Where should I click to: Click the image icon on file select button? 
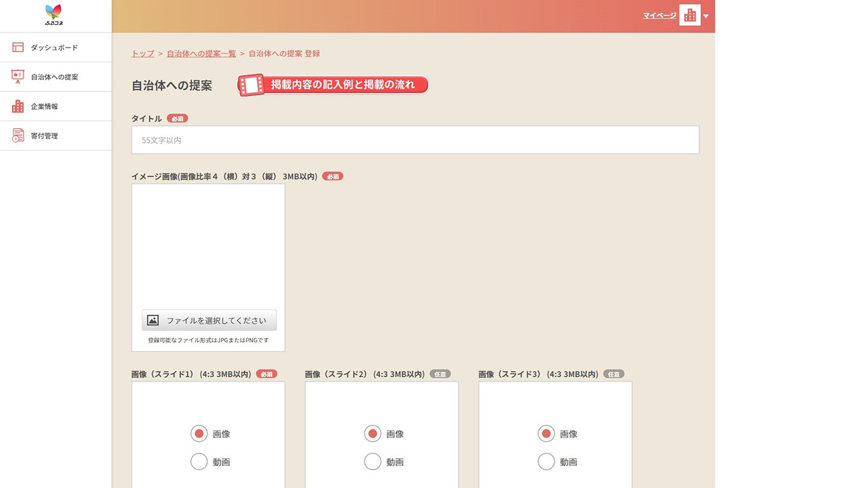point(153,321)
